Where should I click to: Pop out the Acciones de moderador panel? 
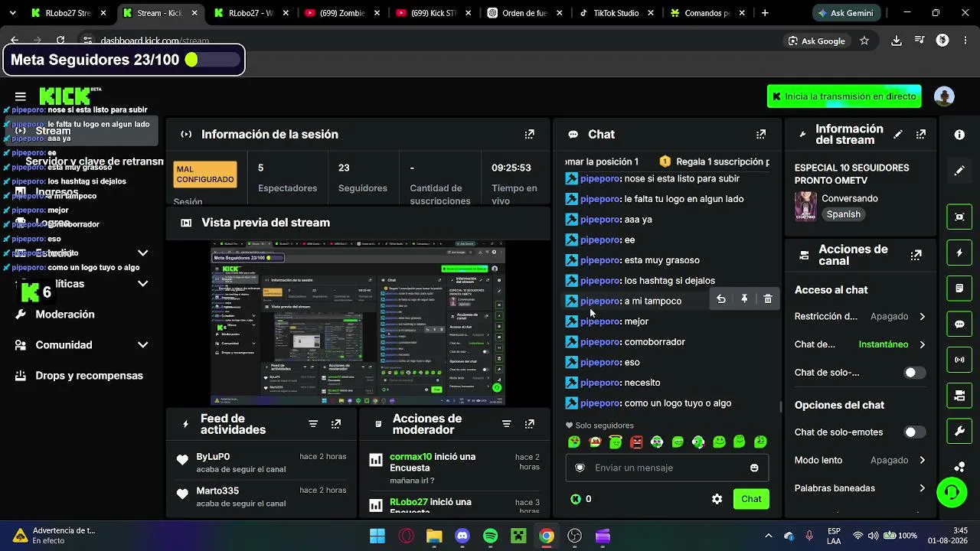[x=529, y=424]
